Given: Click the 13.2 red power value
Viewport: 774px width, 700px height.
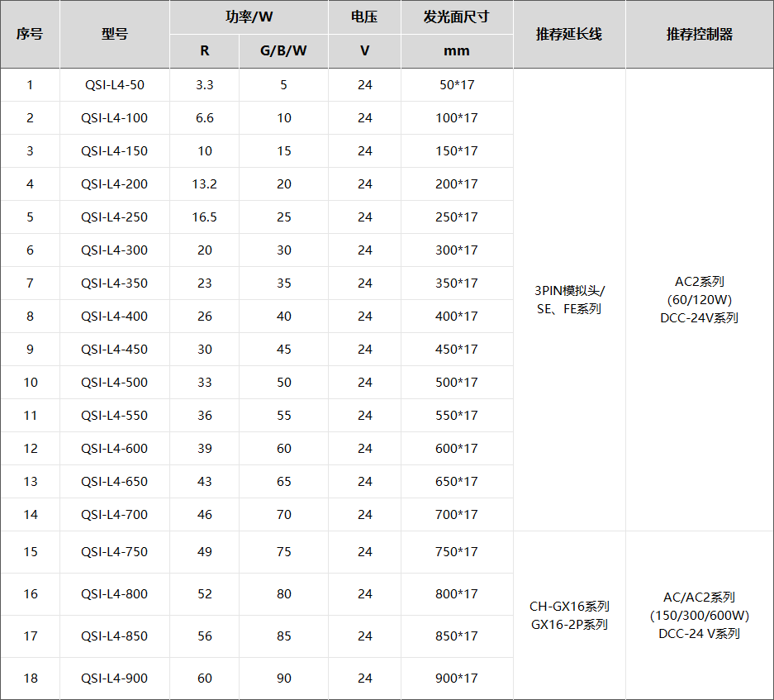Looking at the screenshot, I should (x=204, y=183).
